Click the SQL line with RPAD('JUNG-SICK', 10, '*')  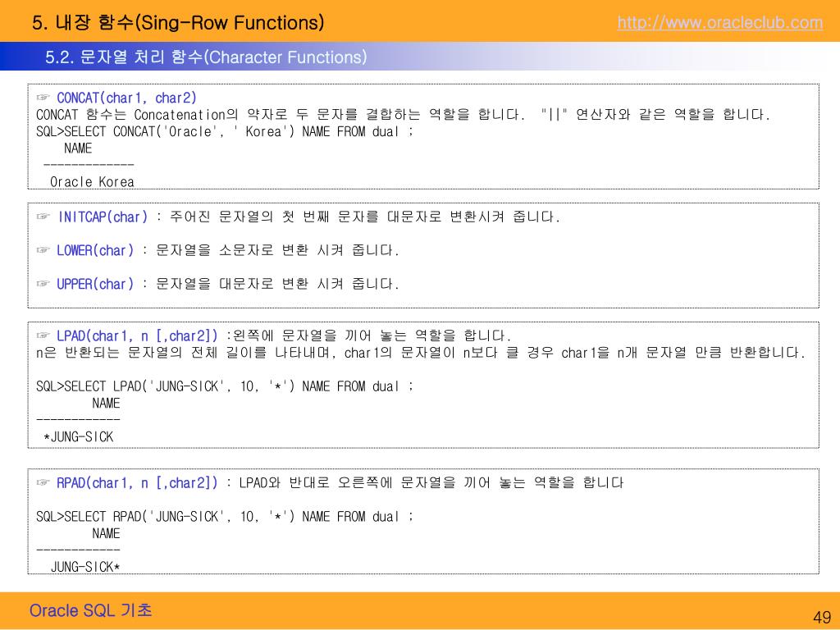(x=225, y=517)
